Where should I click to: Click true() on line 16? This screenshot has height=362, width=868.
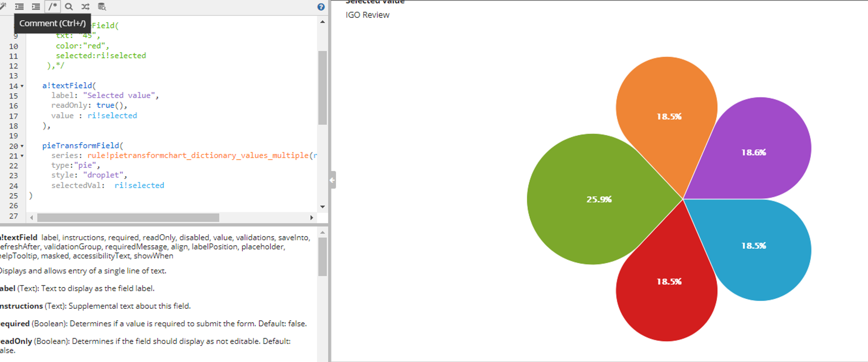pyautogui.click(x=110, y=105)
